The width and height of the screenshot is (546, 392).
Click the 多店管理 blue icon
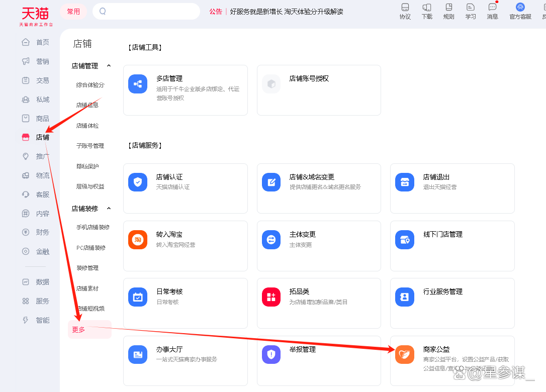pyautogui.click(x=138, y=84)
